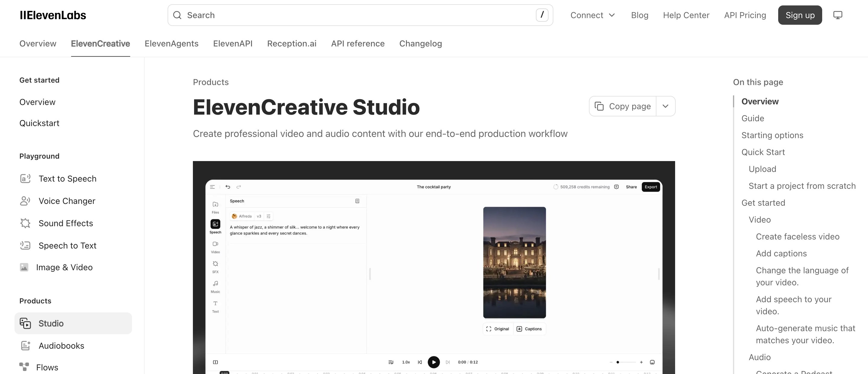Image resolution: width=868 pixels, height=374 pixels.
Task: Click the Files icon in Studio preview
Action: pos(215,204)
